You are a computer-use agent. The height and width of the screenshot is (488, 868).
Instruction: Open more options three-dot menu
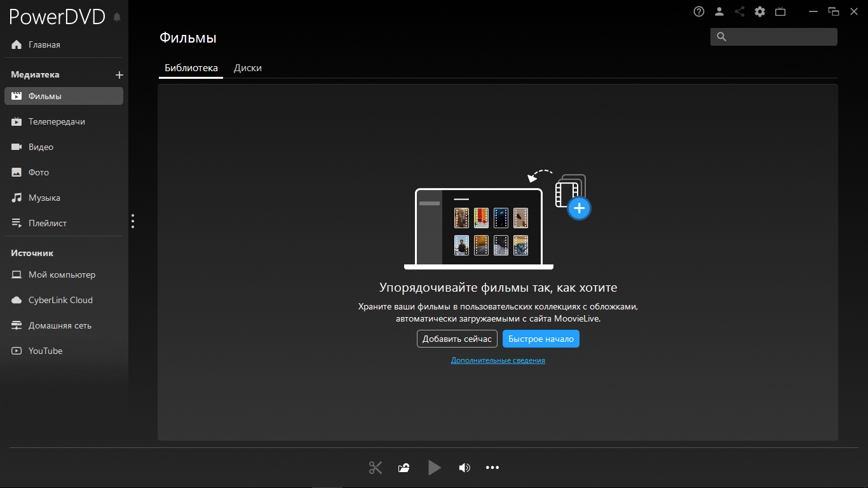(x=492, y=468)
